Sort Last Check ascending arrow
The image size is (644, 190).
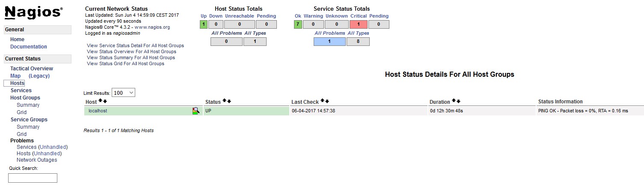click(322, 101)
